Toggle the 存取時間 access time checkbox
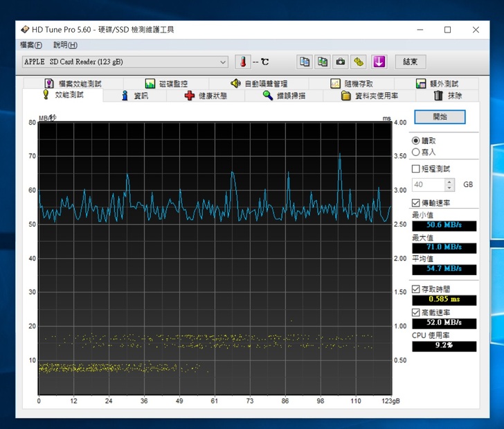Image resolution: width=504 pixels, height=429 pixels. [416, 289]
